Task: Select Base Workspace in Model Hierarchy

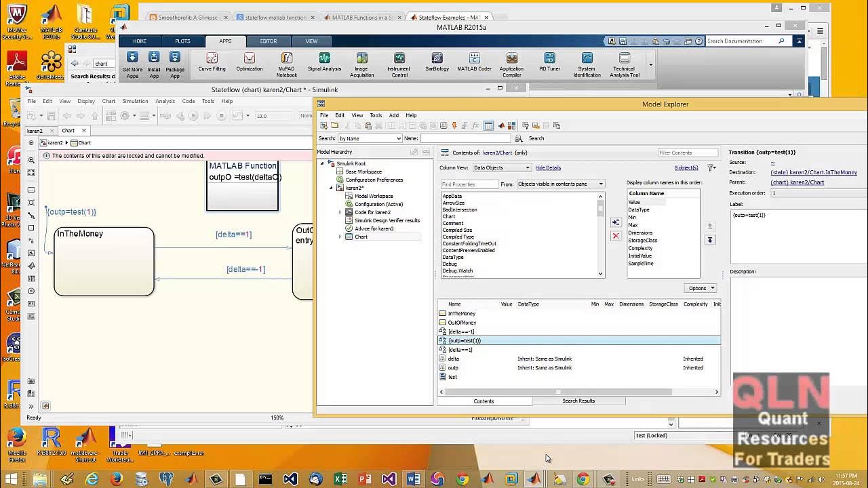Action: pos(363,171)
